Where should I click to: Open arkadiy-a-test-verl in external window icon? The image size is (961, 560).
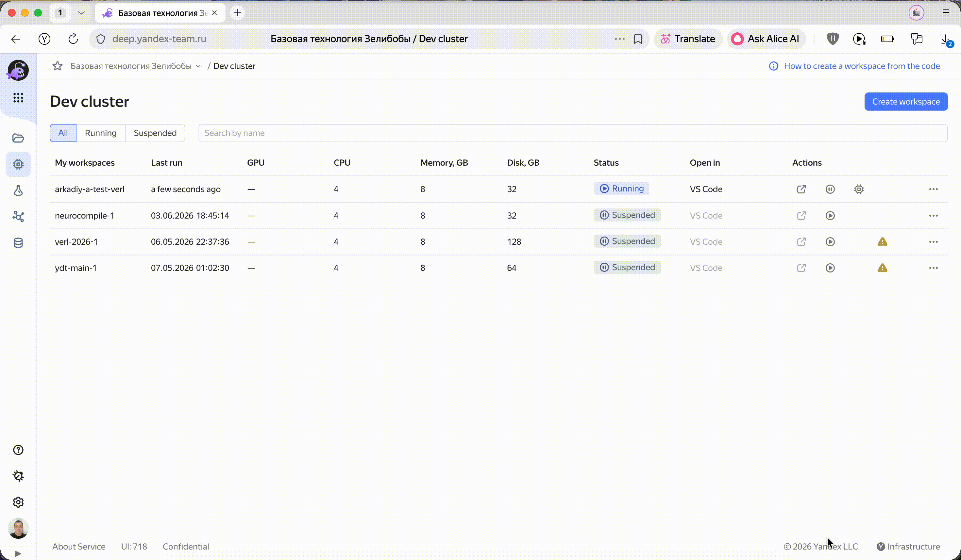point(801,189)
